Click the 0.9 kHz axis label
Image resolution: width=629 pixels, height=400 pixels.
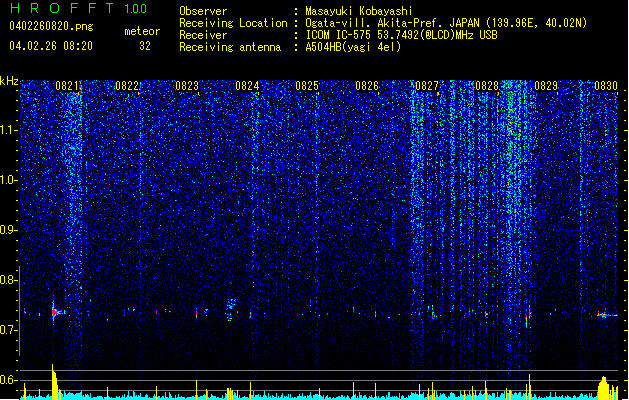click(9, 230)
